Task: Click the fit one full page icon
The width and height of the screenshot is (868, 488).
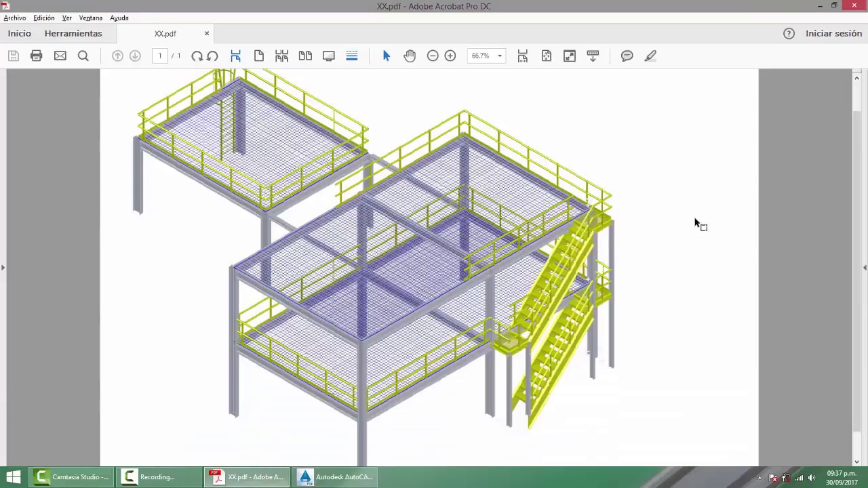Action: tap(547, 56)
